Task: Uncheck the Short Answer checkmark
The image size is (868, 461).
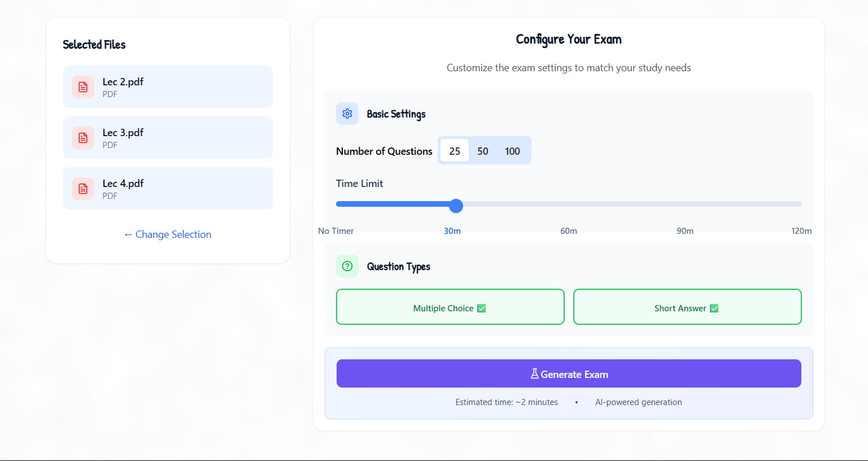Action: pos(714,308)
